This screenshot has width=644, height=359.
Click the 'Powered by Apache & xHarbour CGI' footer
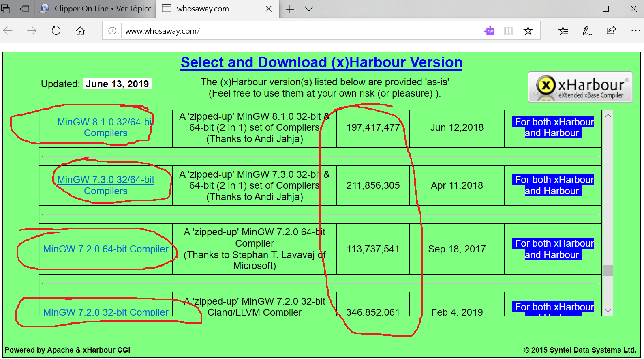pyautogui.click(x=67, y=350)
